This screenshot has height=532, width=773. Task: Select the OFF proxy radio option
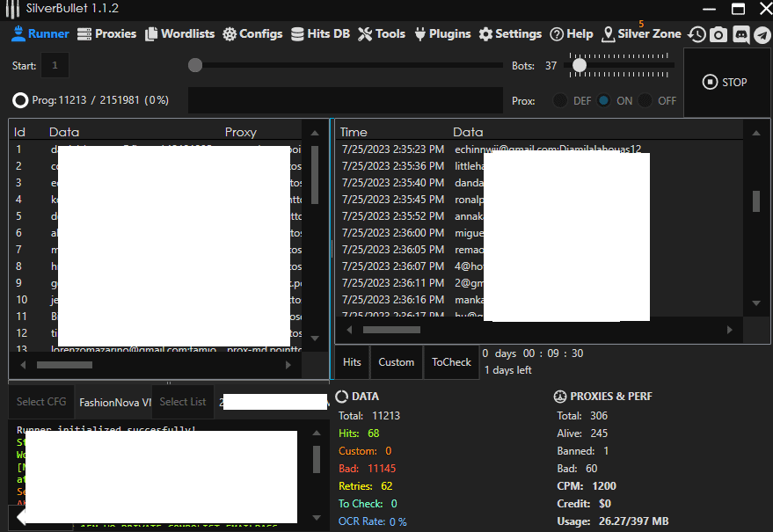pos(645,100)
